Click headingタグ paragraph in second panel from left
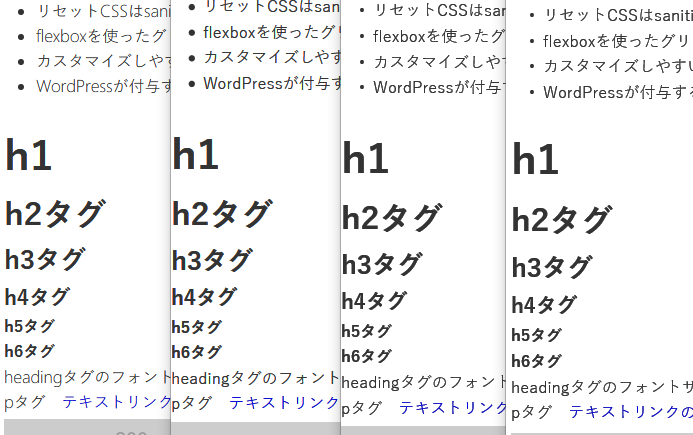Image resolution: width=693 pixels, height=435 pixels. point(255,378)
